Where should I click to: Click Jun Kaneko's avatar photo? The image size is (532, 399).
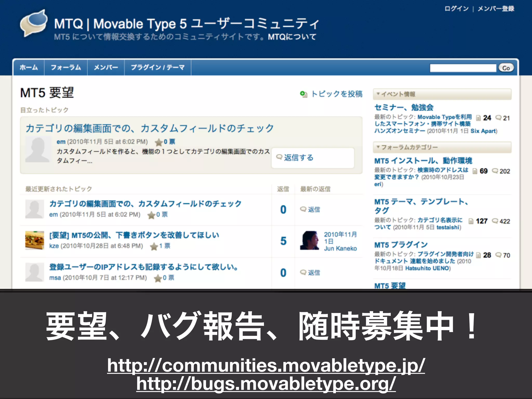pos(309,240)
